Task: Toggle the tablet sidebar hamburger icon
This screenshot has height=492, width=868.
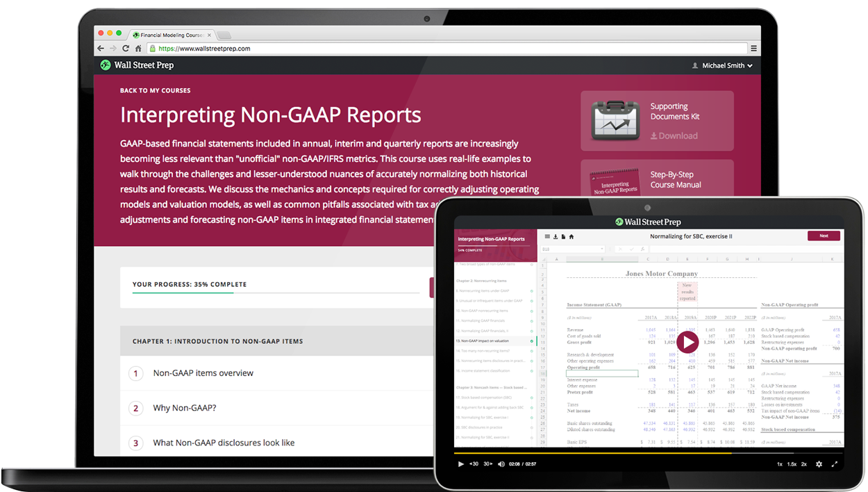Action: tap(547, 236)
